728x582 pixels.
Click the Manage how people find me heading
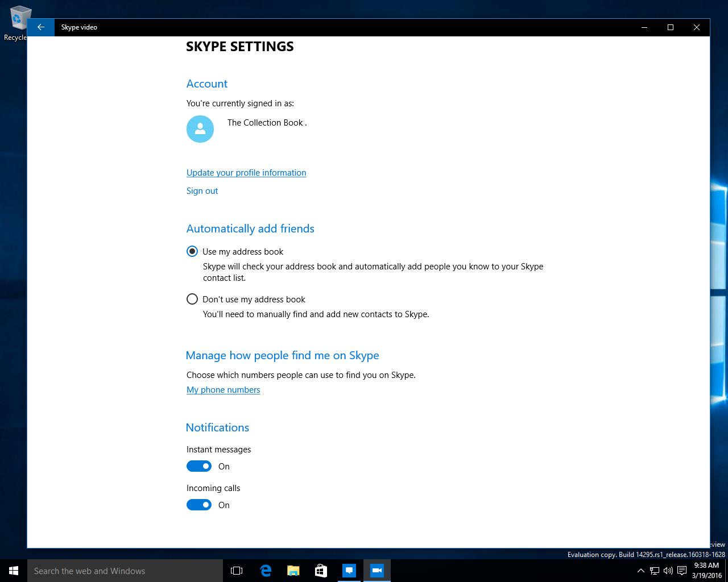[282, 355]
